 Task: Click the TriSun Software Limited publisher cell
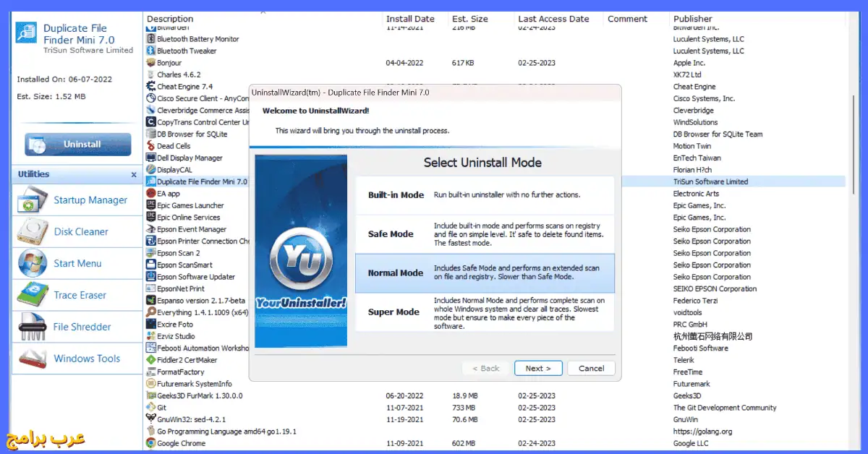pos(710,181)
